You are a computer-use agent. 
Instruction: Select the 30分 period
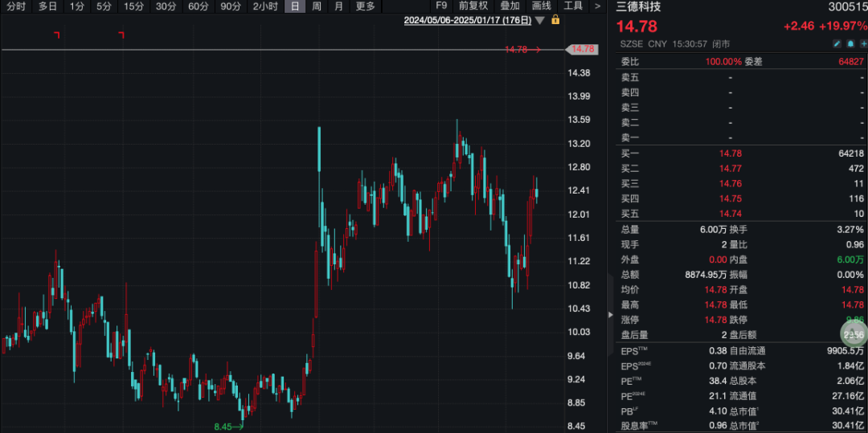pyautogui.click(x=166, y=6)
